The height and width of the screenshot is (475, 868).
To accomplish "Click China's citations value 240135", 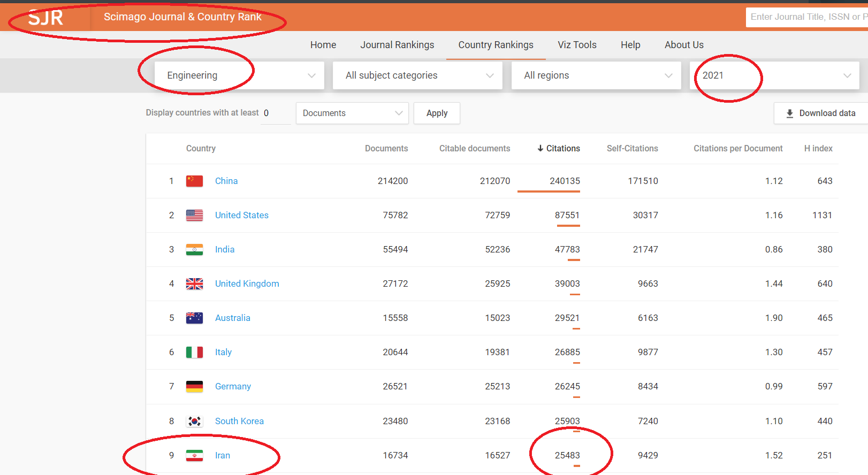I will click(565, 181).
